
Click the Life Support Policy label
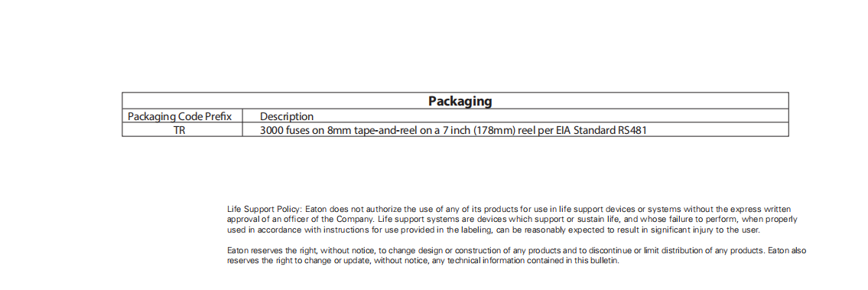click(265, 209)
